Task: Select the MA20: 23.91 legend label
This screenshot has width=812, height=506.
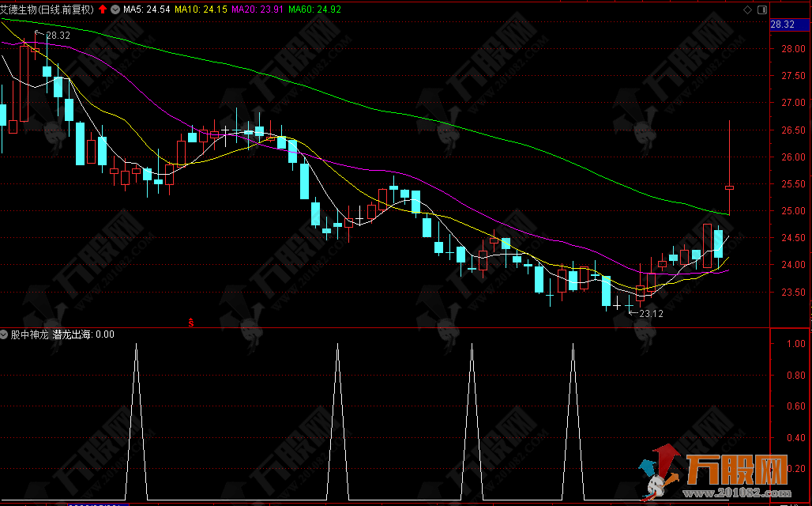Action: (x=258, y=9)
